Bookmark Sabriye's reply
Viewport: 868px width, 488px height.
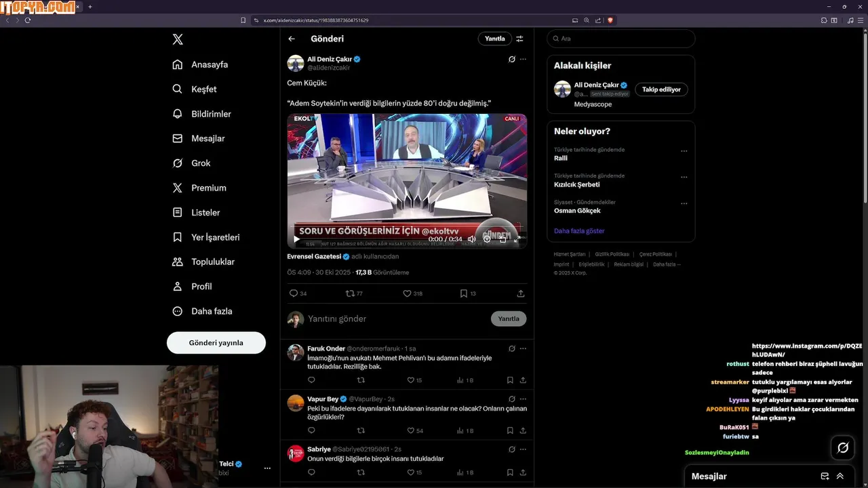click(510, 472)
